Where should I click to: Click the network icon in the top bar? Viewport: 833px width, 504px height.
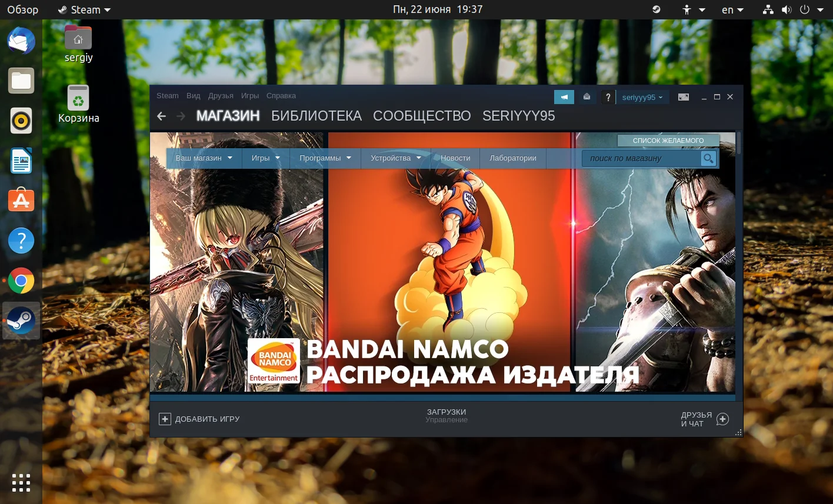[x=768, y=9]
